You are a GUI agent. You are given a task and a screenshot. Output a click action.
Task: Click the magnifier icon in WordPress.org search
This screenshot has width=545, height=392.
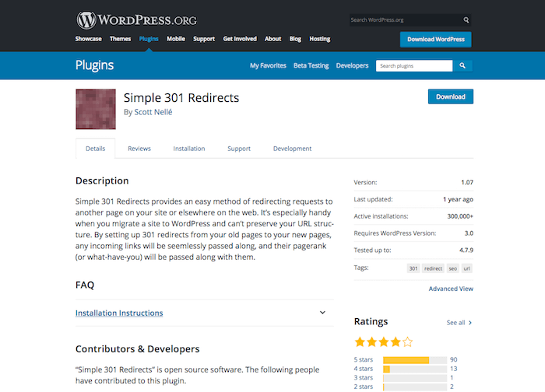pos(466,20)
